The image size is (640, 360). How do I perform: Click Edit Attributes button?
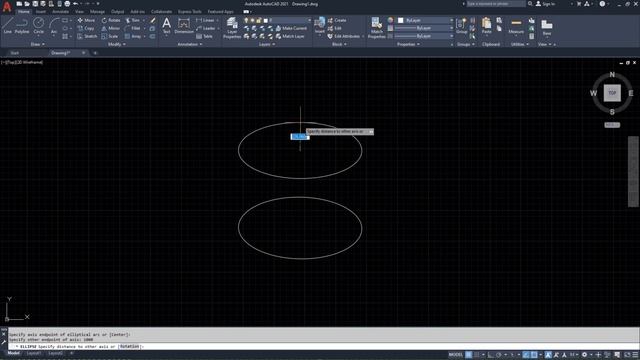[344, 36]
